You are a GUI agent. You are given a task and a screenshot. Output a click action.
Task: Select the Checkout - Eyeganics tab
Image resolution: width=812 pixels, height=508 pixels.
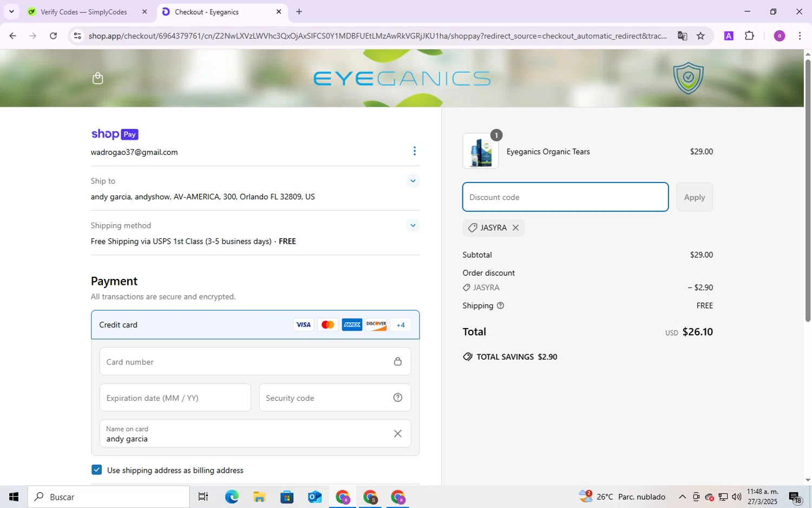click(222, 11)
